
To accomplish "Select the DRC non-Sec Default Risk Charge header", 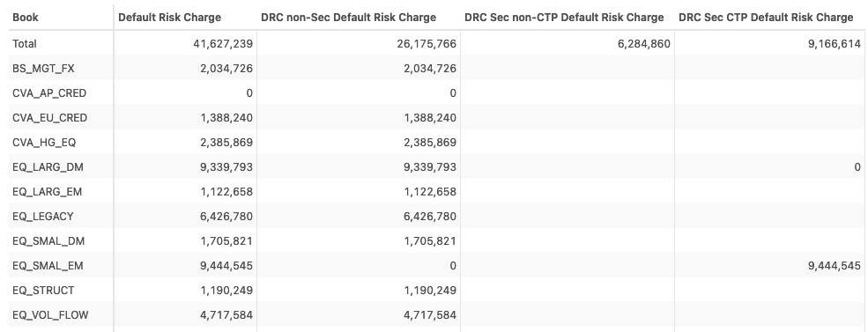I will click(x=348, y=18).
